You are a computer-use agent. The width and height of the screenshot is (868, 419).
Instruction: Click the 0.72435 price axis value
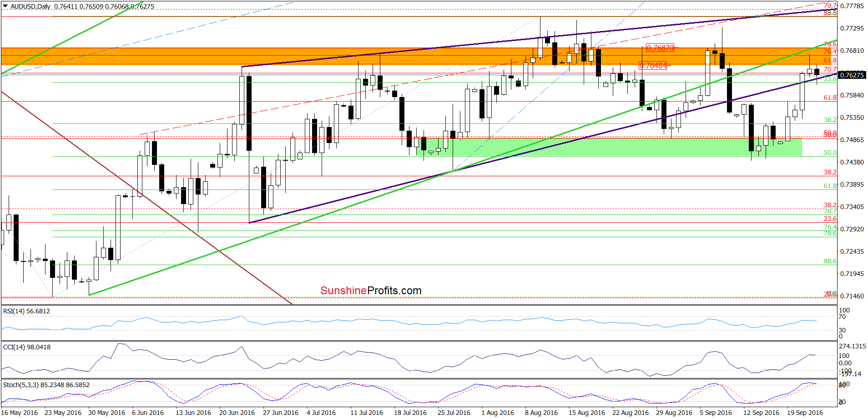coord(852,251)
